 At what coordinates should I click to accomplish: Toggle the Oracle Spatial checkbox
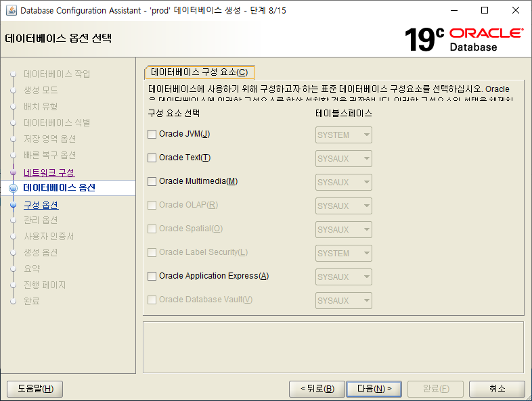click(152, 229)
